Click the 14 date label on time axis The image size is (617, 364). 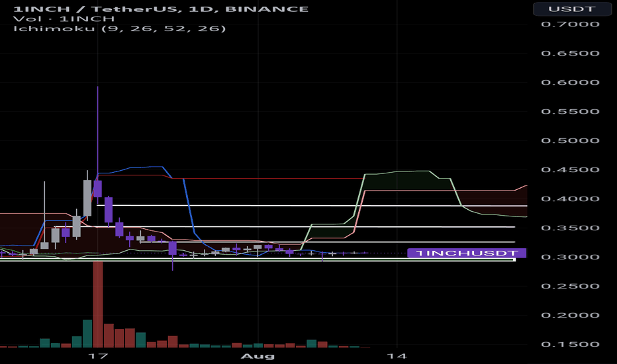coord(397,356)
